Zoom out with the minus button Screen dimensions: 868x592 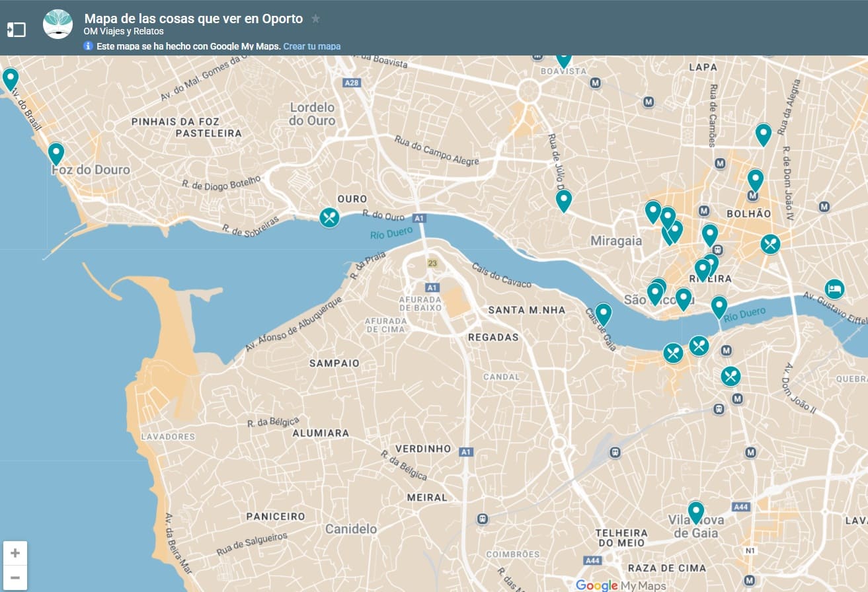(15, 578)
